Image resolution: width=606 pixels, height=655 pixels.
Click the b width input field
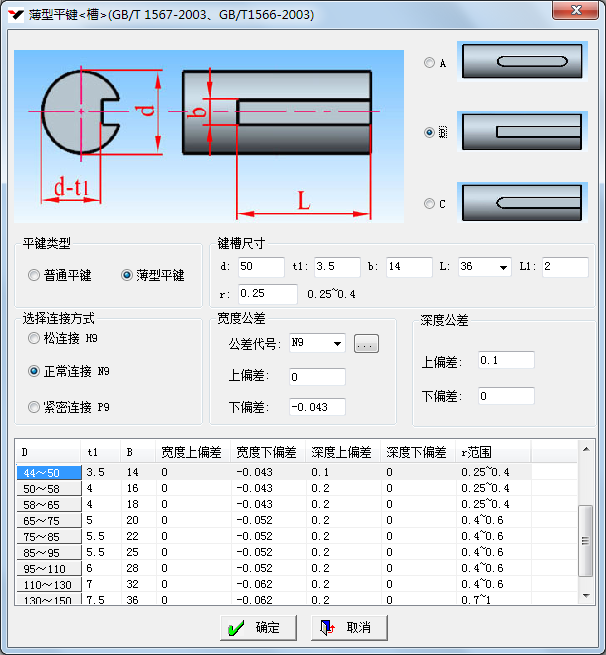click(409, 267)
